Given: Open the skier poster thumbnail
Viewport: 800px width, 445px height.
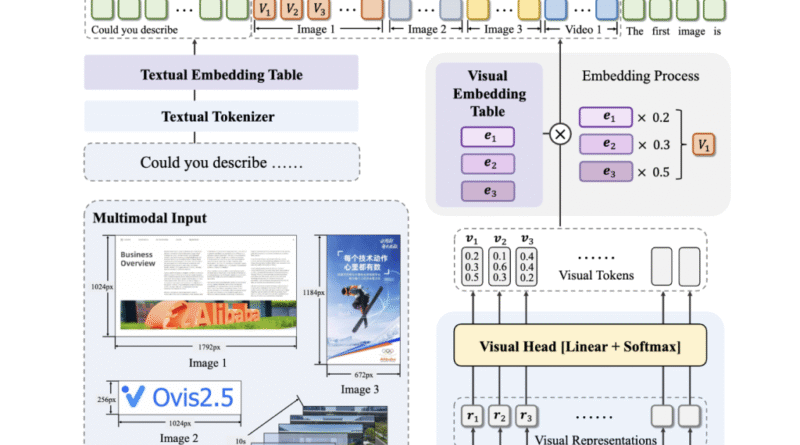Looking at the screenshot, I should 363,299.
